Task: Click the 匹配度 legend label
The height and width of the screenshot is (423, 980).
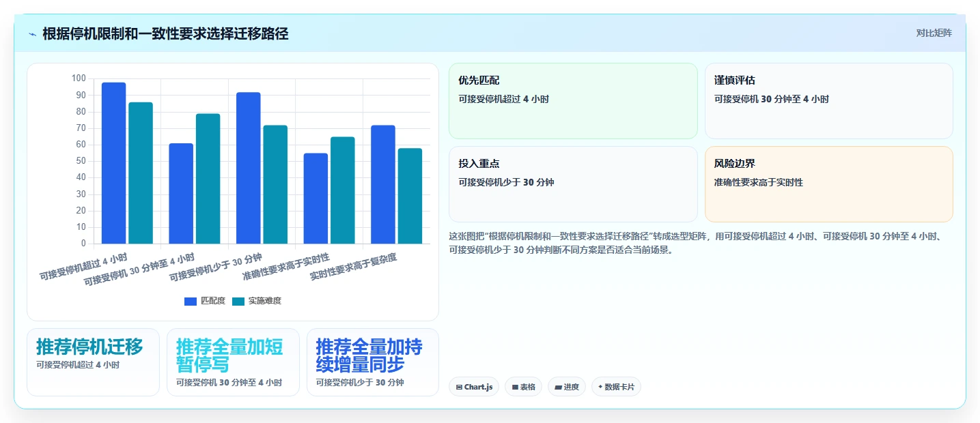Action: 213,301
